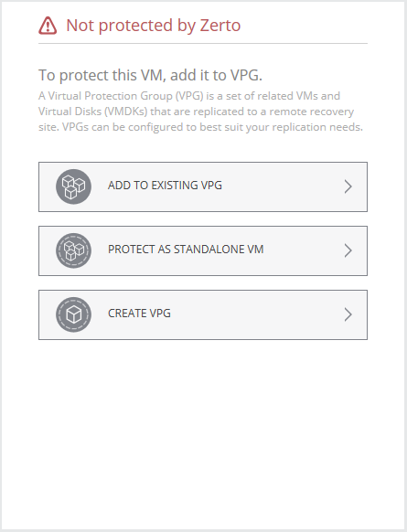This screenshot has width=407, height=532.
Task: Select the PROTECT AS STANDALONE VM label
Action: tap(186, 250)
